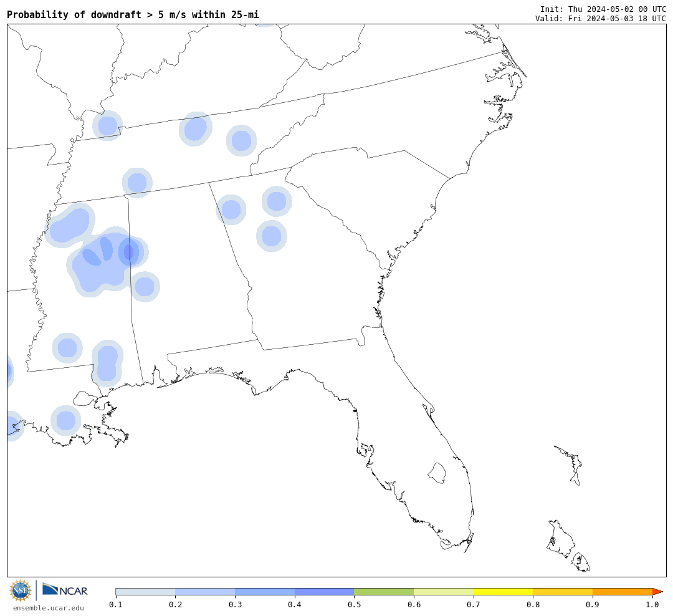Click the 0.9–1.0 orange colorbar segment
This screenshot has width=673, height=616.
pyautogui.click(x=623, y=592)
